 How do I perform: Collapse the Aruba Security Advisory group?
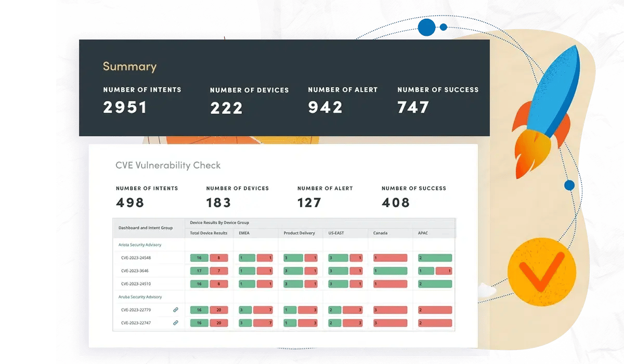pos(140,296)
